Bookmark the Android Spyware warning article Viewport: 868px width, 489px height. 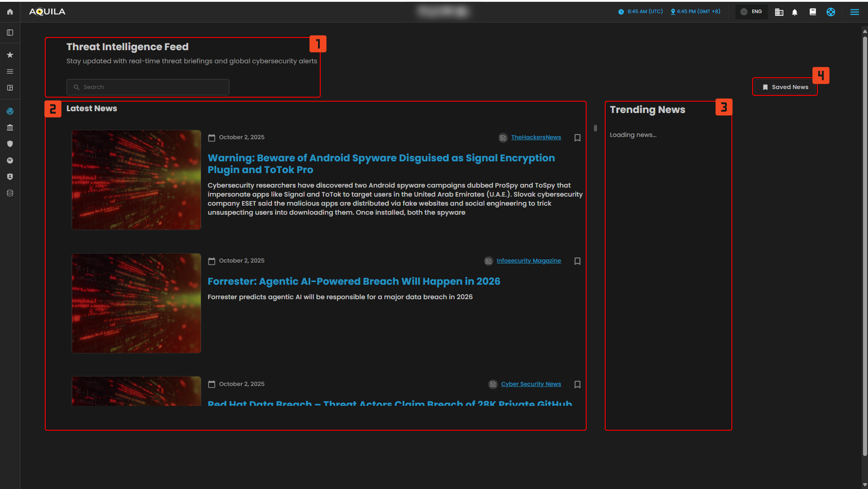[578, 138]
